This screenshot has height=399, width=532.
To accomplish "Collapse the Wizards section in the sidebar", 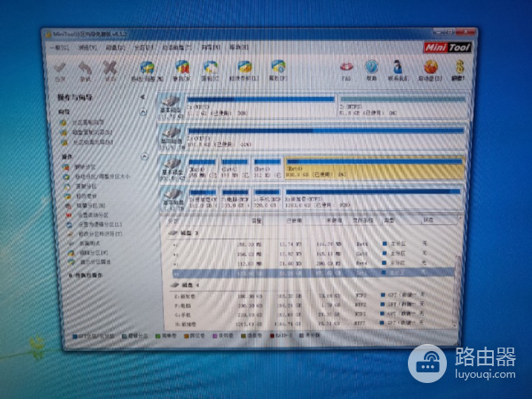I will pos(143,113).
